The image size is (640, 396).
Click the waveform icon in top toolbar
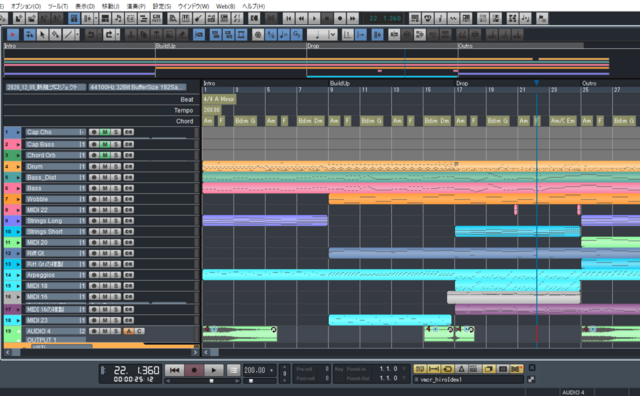click(453, 18)
